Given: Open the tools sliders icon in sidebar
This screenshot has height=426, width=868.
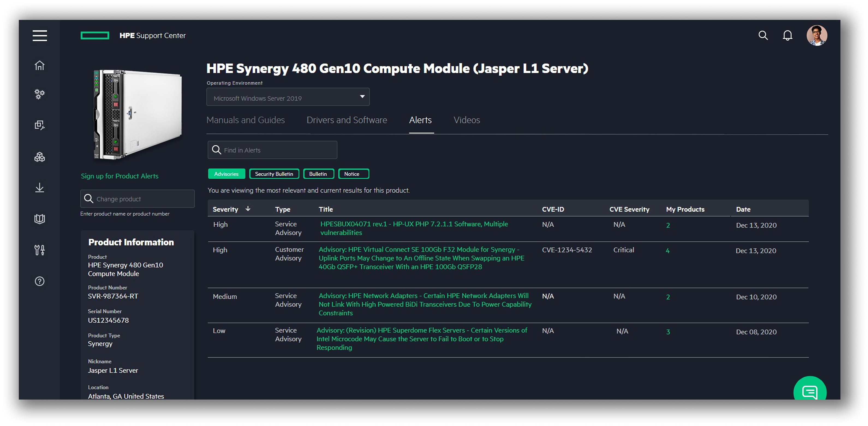Looking at the screenshot, I should click(40, 250).
